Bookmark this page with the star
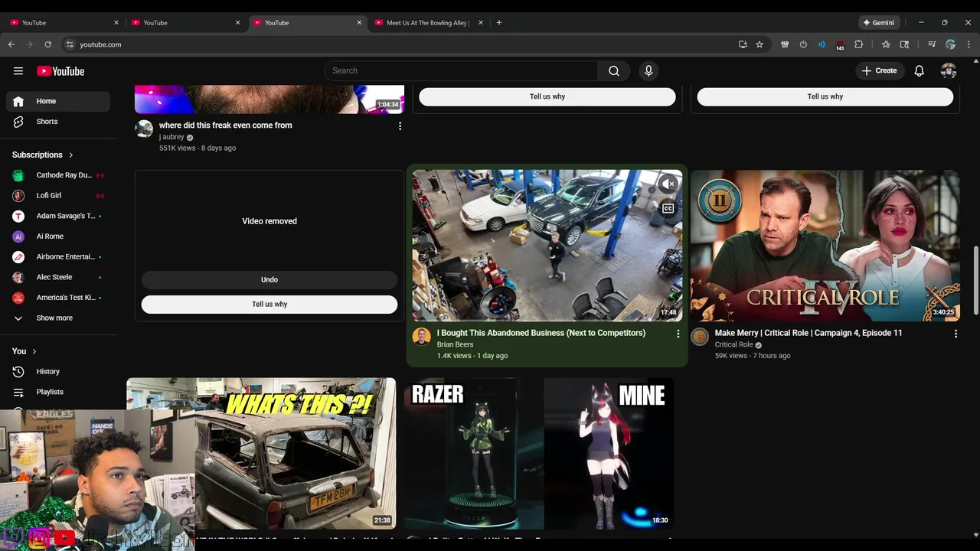 [x=759, y=44]
